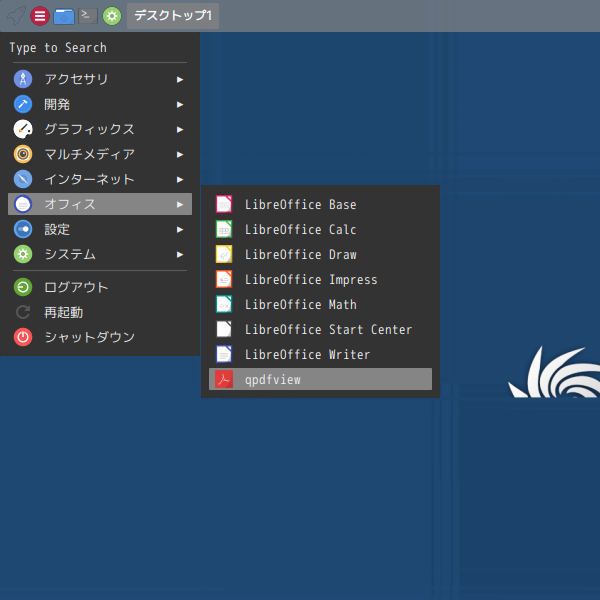Click the マルチメディア orange disc icon
The image size is (600, 600).
(23, 154)
